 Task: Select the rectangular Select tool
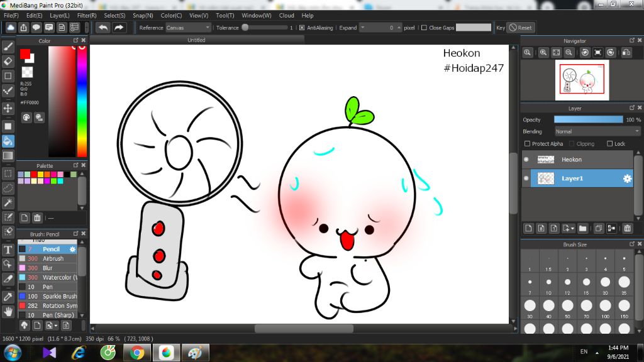8,173
